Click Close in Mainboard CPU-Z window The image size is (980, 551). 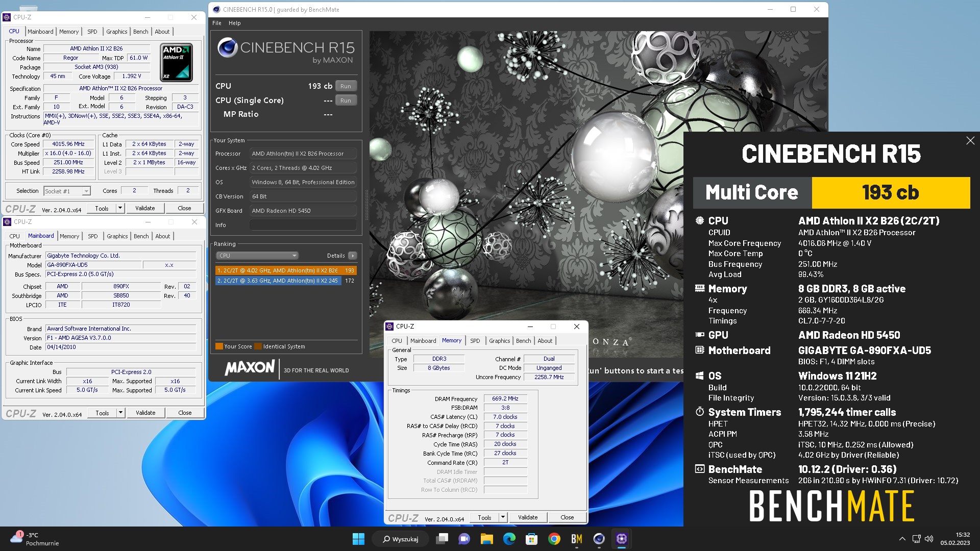pos(185,413)
